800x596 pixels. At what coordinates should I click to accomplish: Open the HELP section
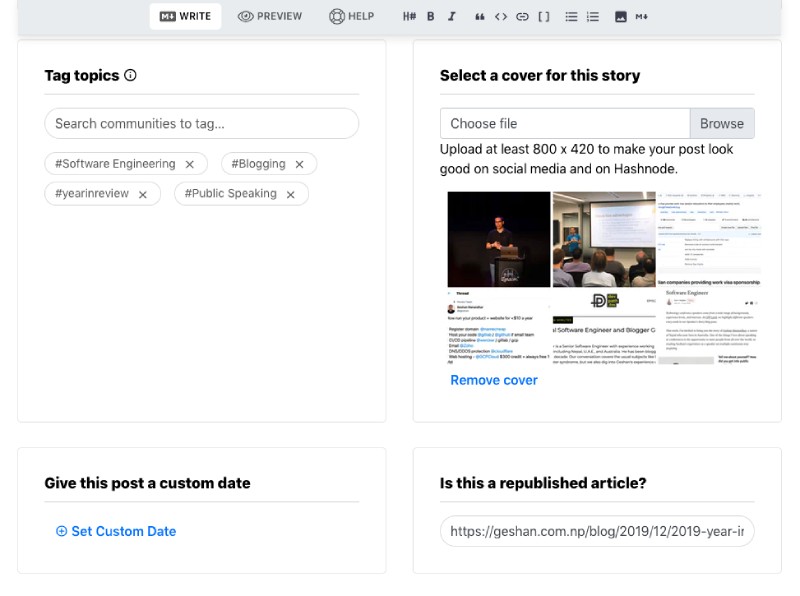tap(350, 16)
